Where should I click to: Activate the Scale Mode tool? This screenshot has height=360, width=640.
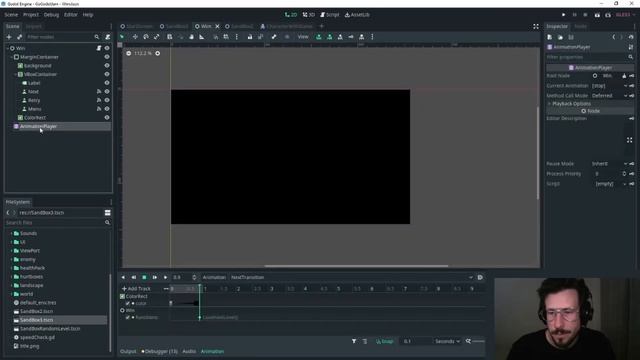click(x=157, y=37)
